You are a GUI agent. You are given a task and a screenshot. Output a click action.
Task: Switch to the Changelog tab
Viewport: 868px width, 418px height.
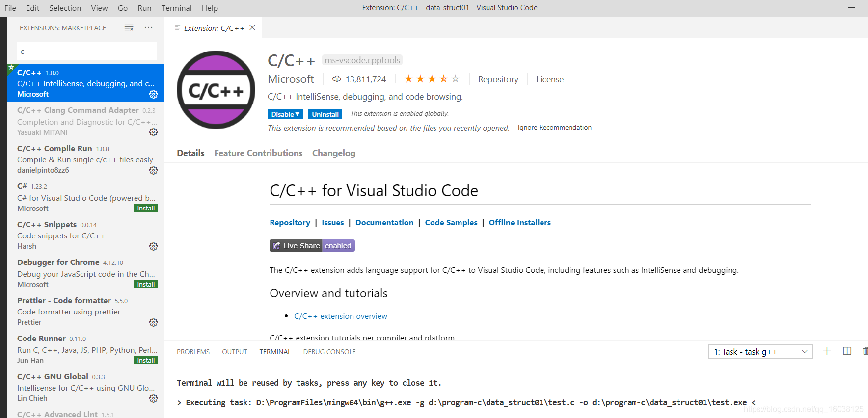(x=334, y=153)
